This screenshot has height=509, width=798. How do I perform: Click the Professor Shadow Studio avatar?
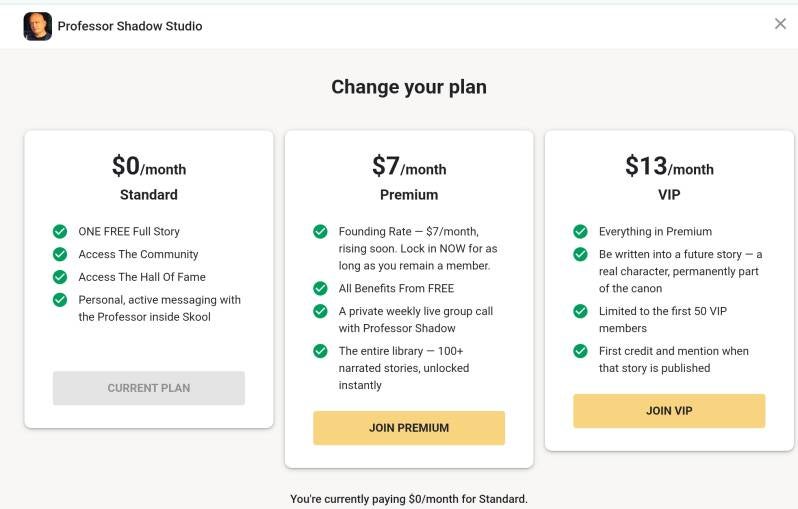[x=38, y=26]
